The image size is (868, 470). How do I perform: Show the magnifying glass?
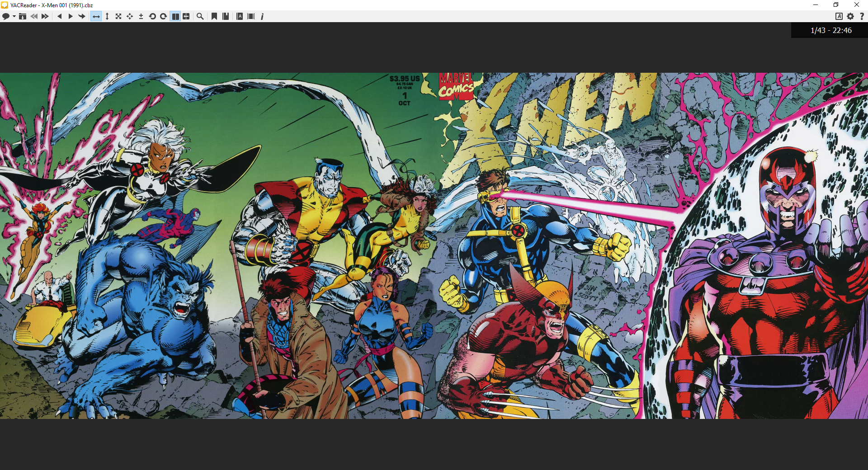point(200,16)
